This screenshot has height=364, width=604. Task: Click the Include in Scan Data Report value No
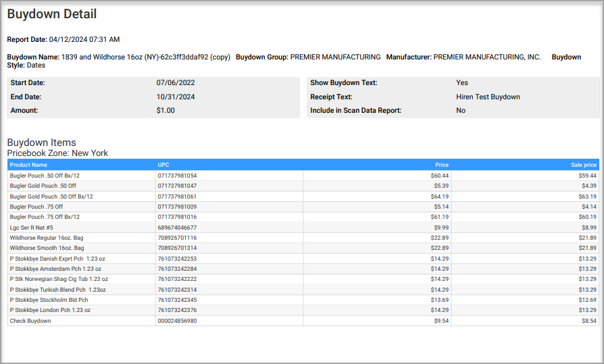461,111
